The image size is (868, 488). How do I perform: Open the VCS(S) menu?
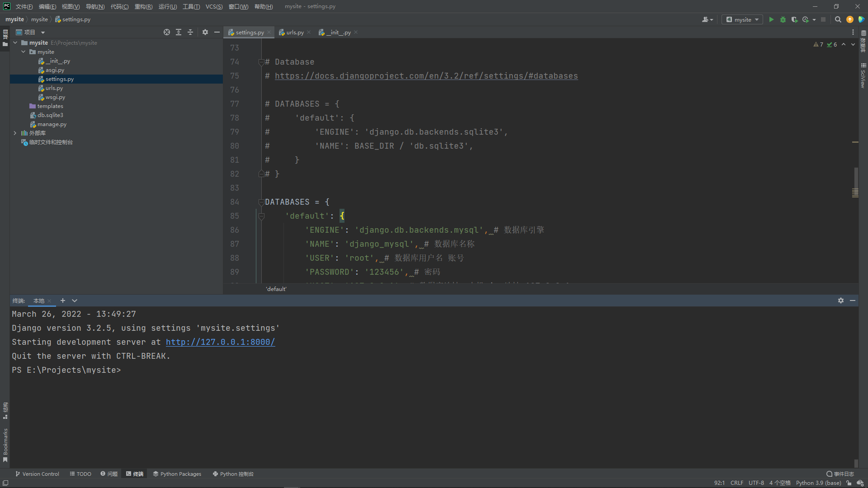coord(214,6)
